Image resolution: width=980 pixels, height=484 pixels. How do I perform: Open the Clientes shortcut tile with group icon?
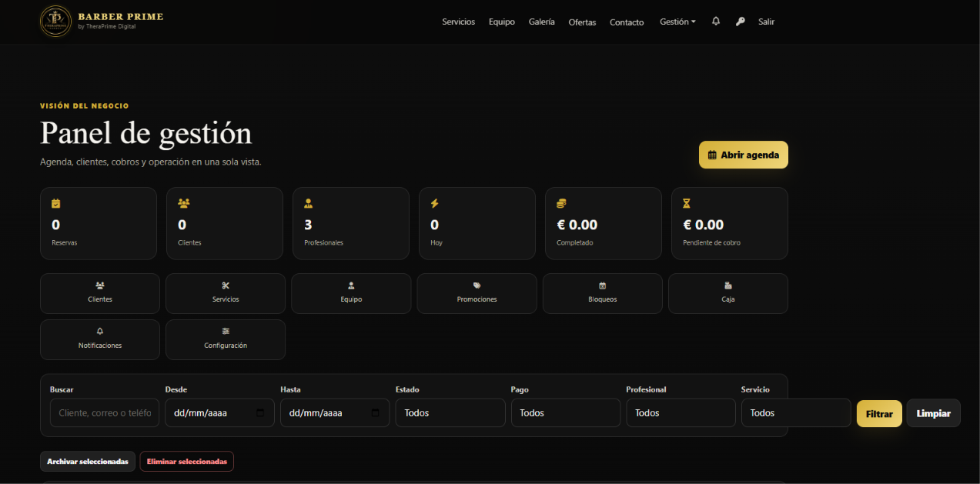(x=100, y=293)
